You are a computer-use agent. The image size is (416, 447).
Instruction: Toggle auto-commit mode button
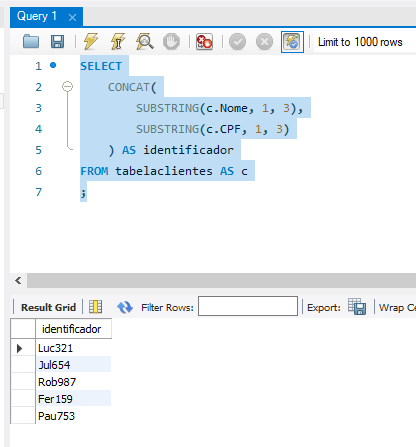click(292, 42)
